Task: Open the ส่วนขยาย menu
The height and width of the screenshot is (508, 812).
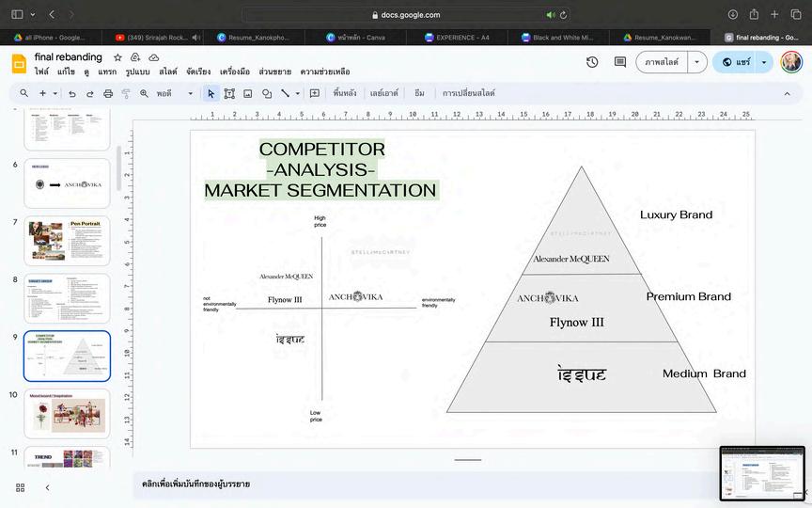Action: [x=275, y=71]
